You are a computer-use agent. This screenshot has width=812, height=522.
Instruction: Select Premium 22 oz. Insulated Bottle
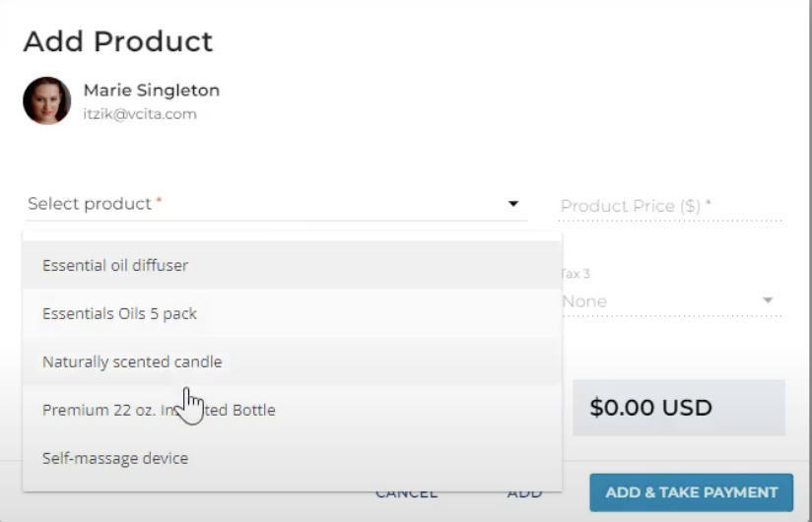coord(159,410)
